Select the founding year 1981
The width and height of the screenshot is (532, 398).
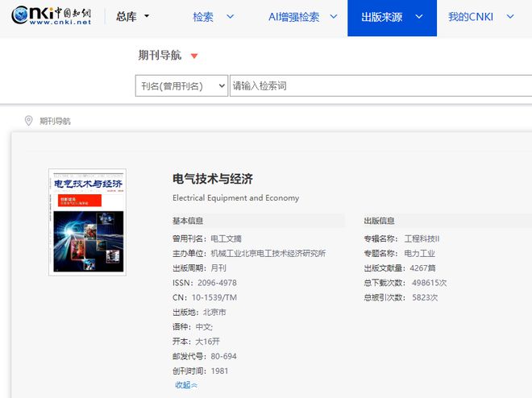coord(219,371)
